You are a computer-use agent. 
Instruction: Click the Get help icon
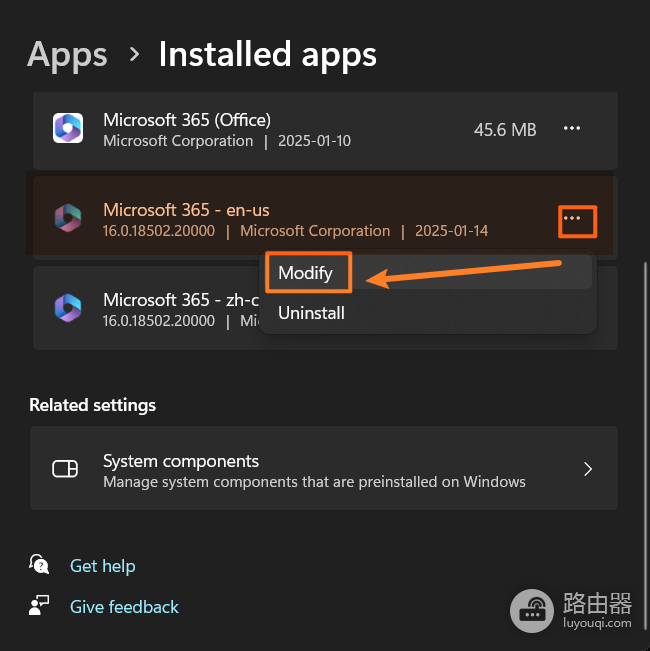click(39, 564)
